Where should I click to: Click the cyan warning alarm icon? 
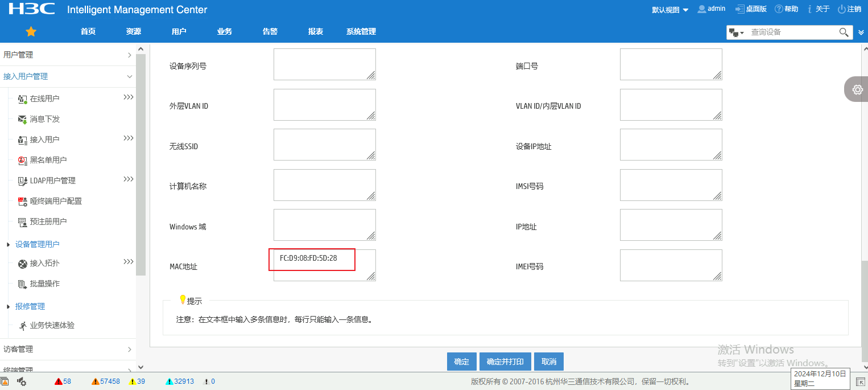[x=169, y=381]
